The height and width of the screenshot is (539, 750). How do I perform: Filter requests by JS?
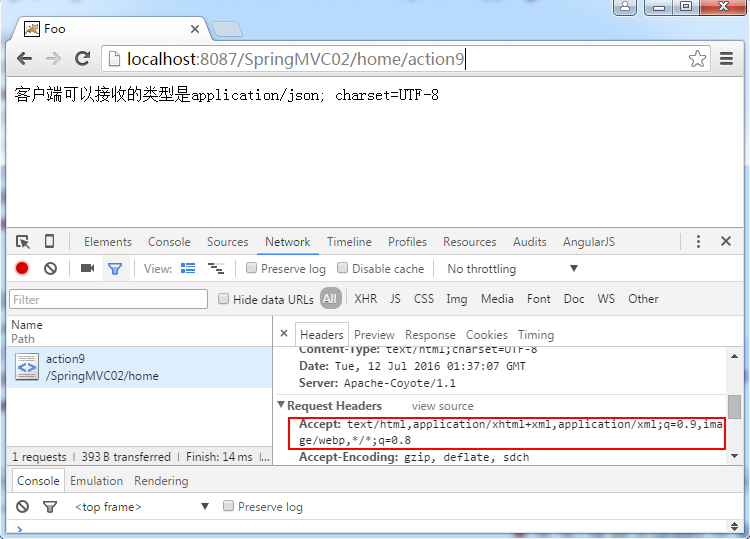click(395, 299)
